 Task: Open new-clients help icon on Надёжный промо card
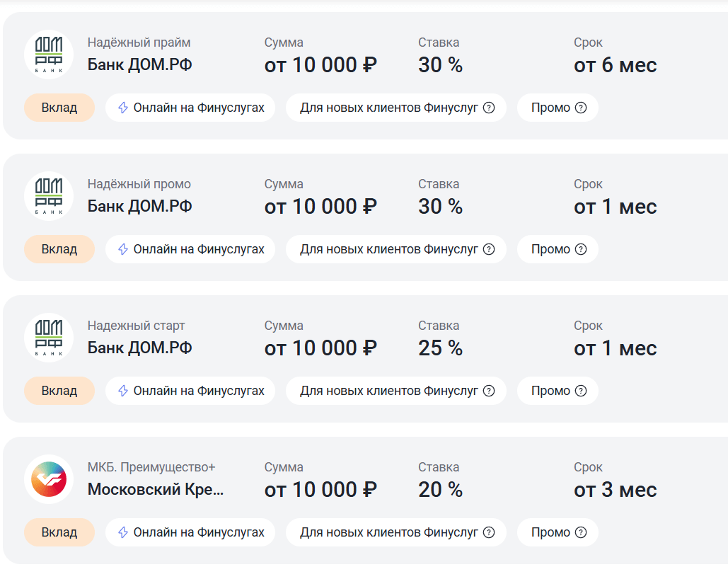pos(489,249)
